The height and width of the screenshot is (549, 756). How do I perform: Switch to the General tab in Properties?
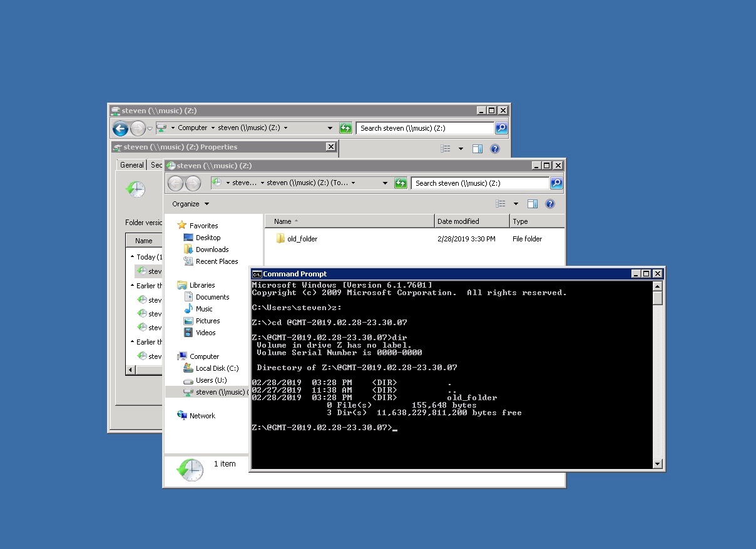pyautogui.click(x=131, y=164)
